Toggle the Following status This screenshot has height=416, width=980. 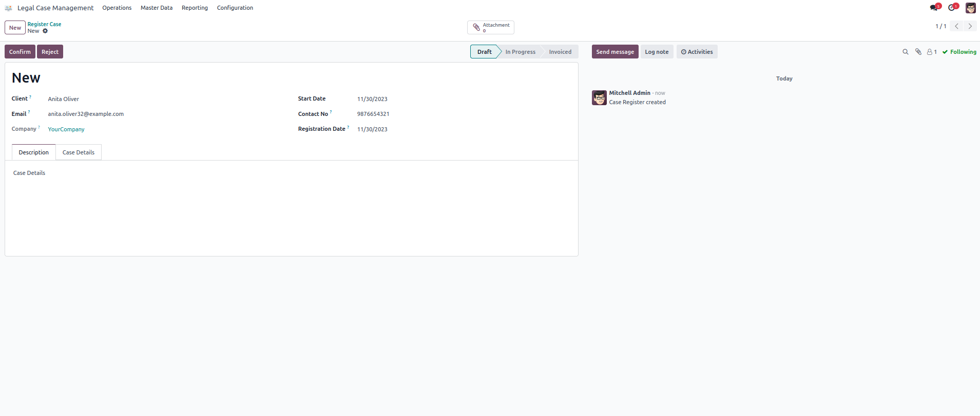[959, 52]
